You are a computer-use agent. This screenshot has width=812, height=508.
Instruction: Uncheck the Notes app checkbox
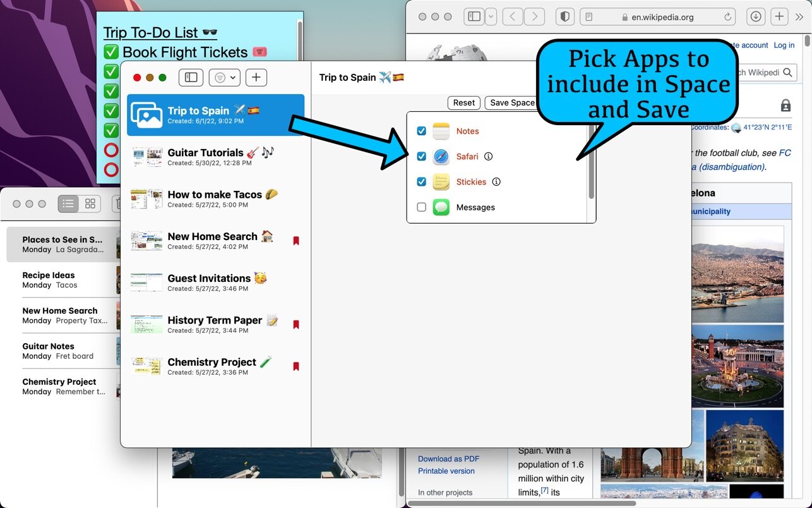pyautogui.click(x=422, y=131)
